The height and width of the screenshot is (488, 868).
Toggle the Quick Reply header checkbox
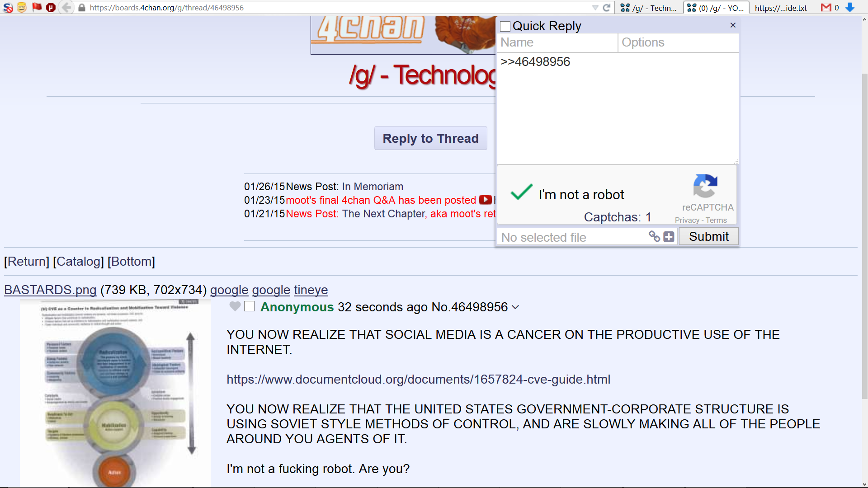(x=505, y=27)
